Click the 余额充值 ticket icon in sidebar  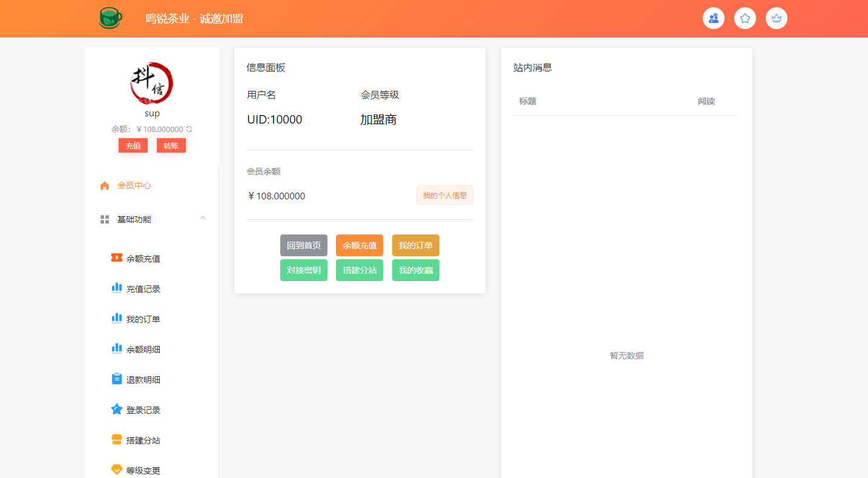click(x=117, y=258)
